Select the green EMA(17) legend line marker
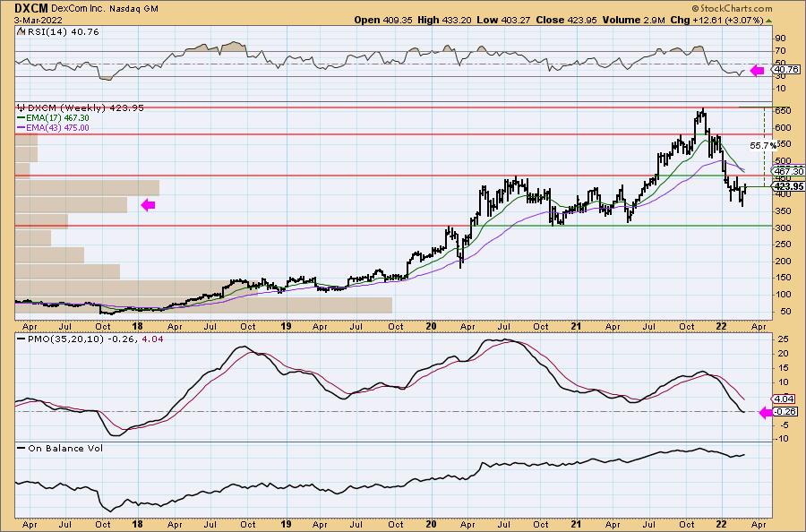The width and height of the screenshot is (806, 532). (21, 117)
